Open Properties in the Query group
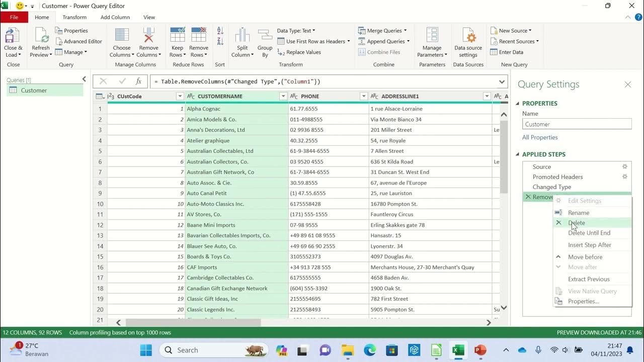Screen dimensions: 644x362 (x=71, y=31)
